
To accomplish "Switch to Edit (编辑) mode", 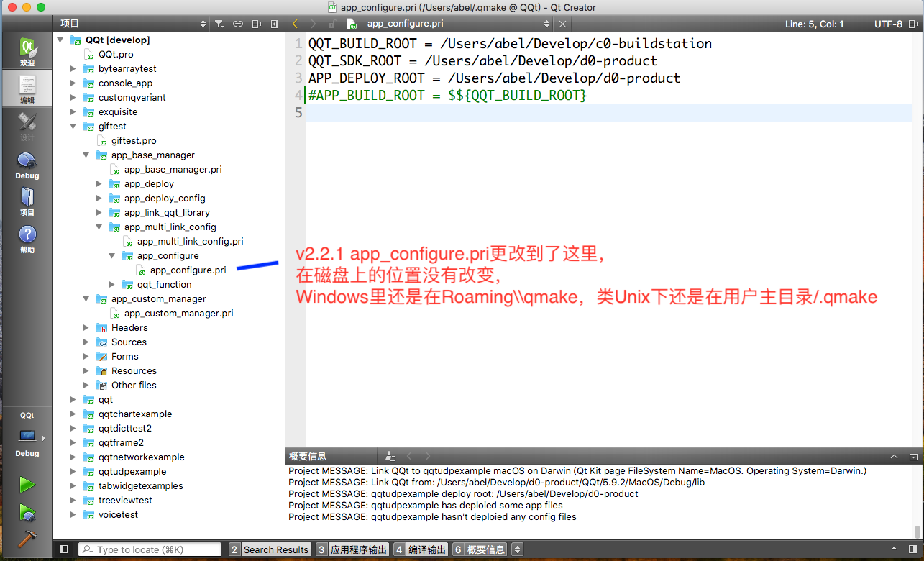I will 27,89.
